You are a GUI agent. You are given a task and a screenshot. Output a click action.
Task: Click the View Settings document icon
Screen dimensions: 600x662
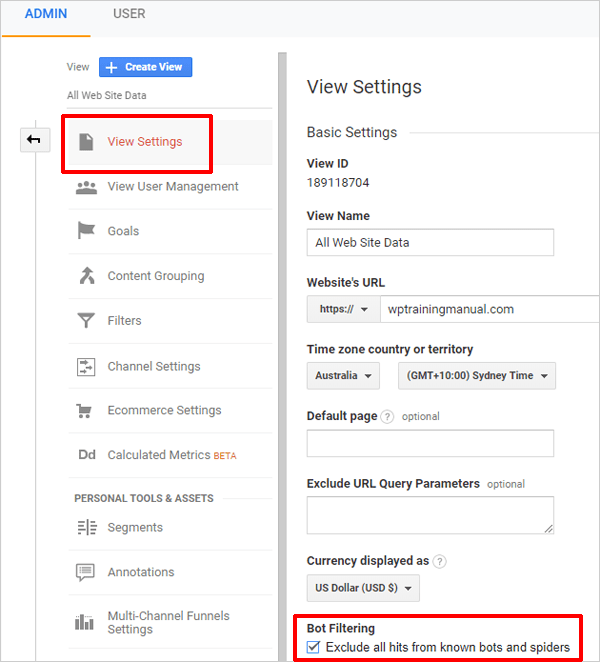[86, 142]
